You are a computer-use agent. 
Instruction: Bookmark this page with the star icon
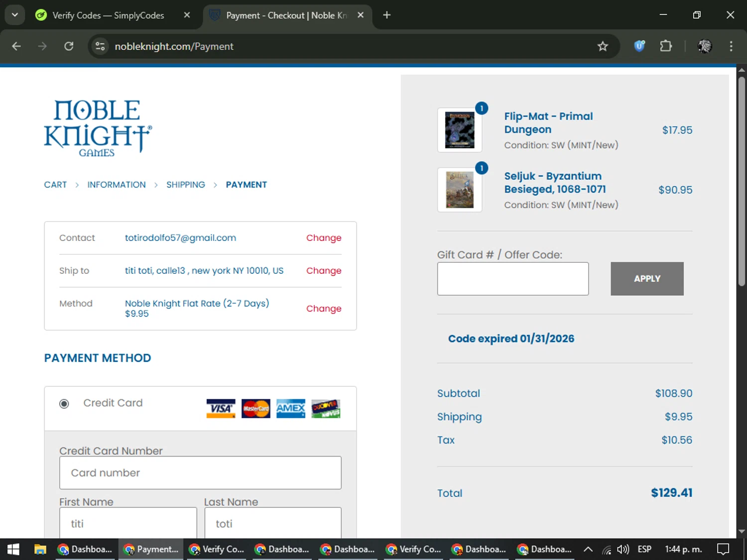[603, 46]
